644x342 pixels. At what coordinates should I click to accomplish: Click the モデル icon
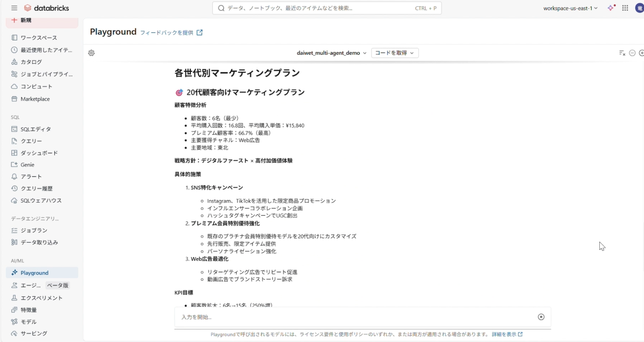pyautogui.click(x=14, y=322)
